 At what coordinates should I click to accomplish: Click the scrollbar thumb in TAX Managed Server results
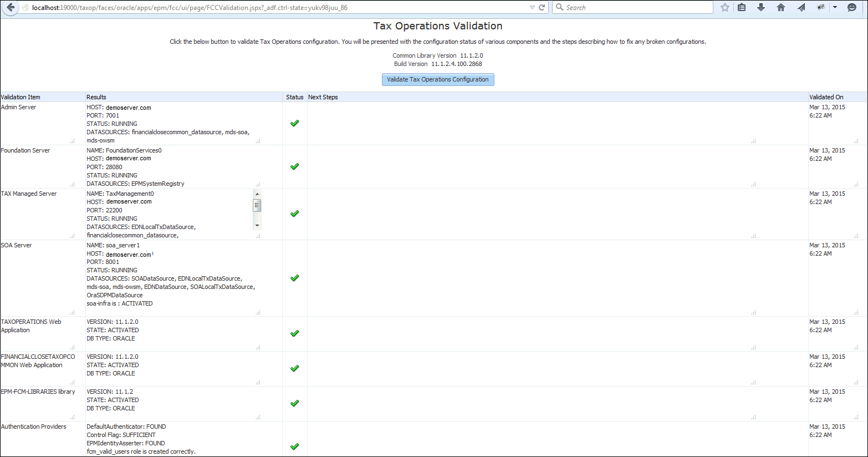[x=257, y=206]
